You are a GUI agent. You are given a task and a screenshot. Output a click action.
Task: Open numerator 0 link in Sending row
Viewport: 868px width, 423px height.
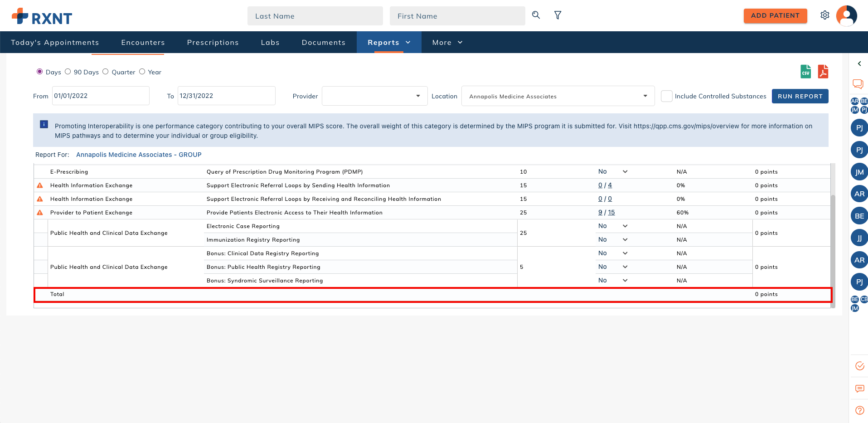click(600, 185)
